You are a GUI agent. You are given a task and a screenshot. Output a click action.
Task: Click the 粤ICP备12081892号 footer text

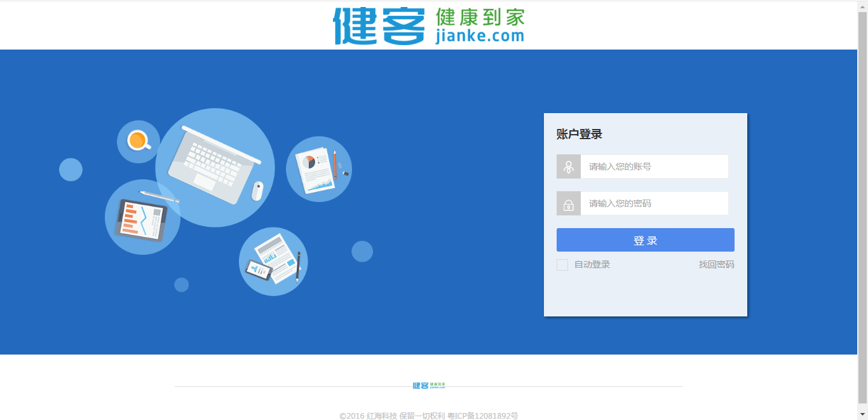point(483,416)
